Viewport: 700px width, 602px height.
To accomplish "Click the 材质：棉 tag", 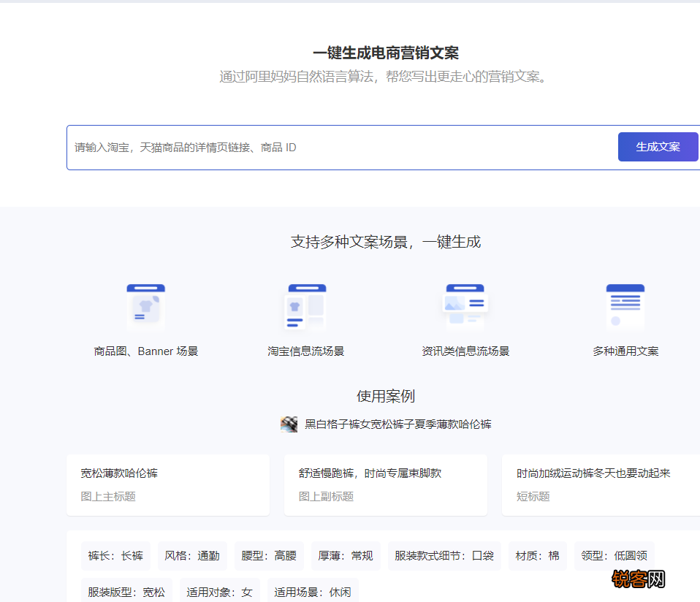I will pyautogui.click(x=538, y=556).
